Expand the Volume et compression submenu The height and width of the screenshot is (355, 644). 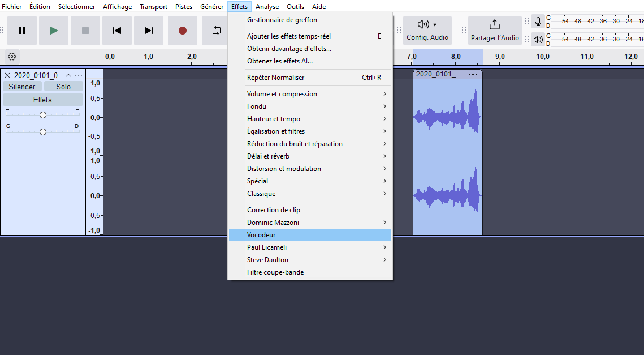coord(310,94)
